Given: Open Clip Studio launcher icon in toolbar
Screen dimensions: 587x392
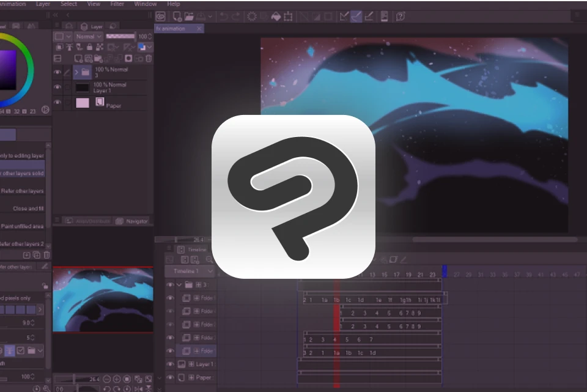Looking at the screenshot, I should pos(161,17).
